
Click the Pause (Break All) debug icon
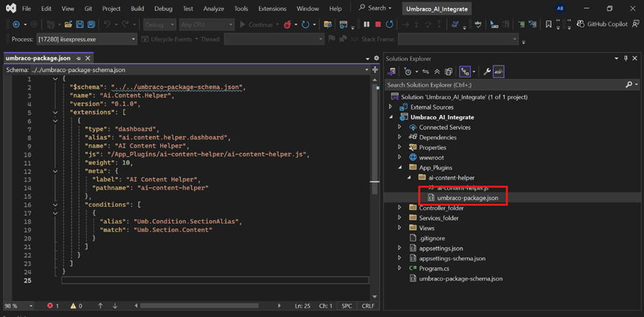click(x=367, y=25)
